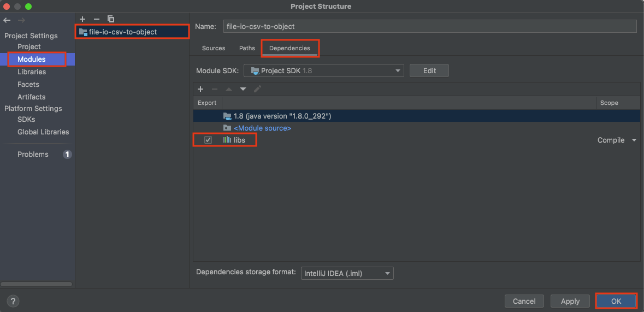Add a dependency with plus icon

click(x=200, y=89)
